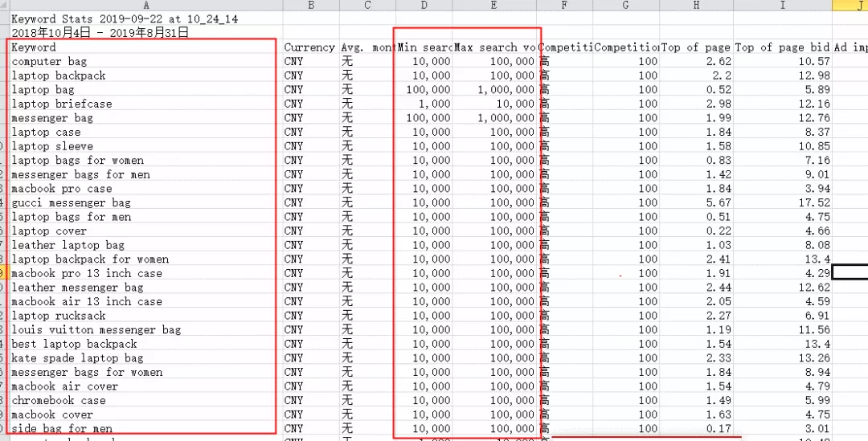Click the 'Max search vo' header cell
The height and width of the screenshot is (441, 868).
click(494, 47)
